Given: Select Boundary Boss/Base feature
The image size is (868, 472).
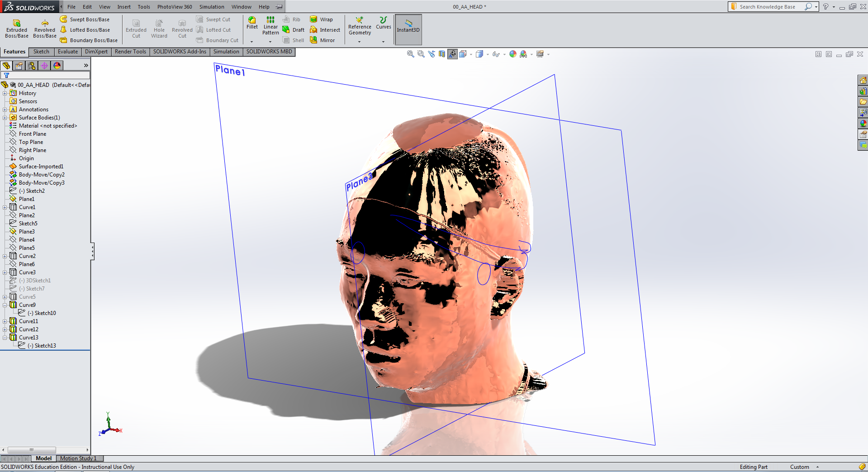Looking at the screenshot, I should click(x=89, y=40).
